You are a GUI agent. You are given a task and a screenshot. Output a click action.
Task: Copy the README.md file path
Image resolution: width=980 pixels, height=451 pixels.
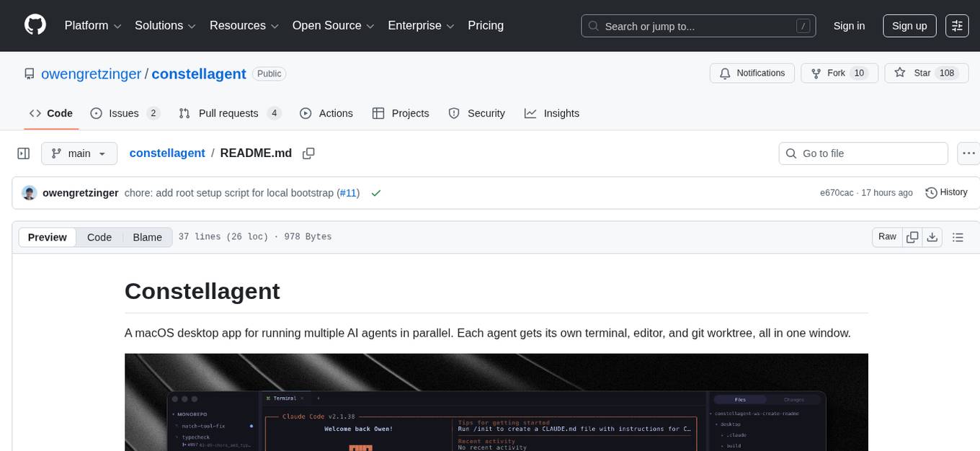pos(308,153)
